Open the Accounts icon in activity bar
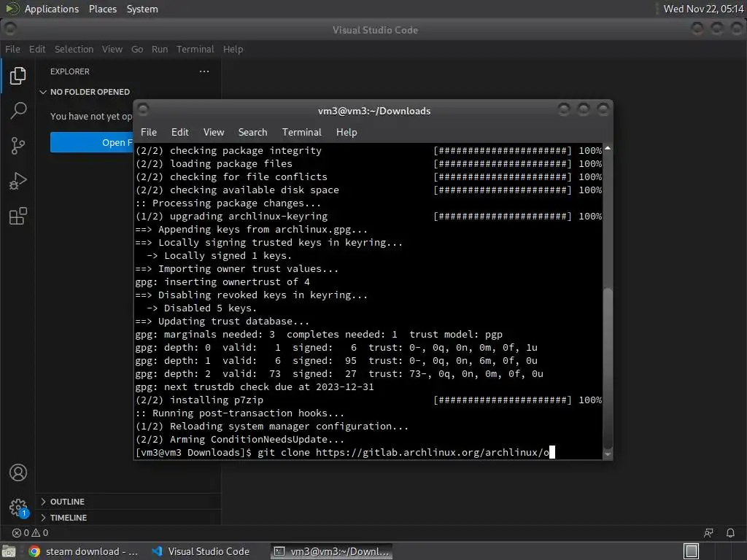The image size is (747, 560). pos(18,472)
